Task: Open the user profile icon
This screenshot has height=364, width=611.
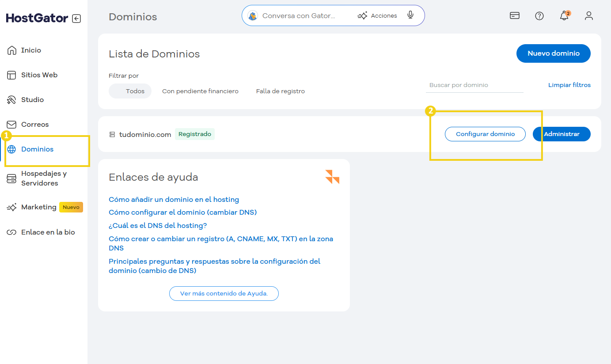Action: 588,16
